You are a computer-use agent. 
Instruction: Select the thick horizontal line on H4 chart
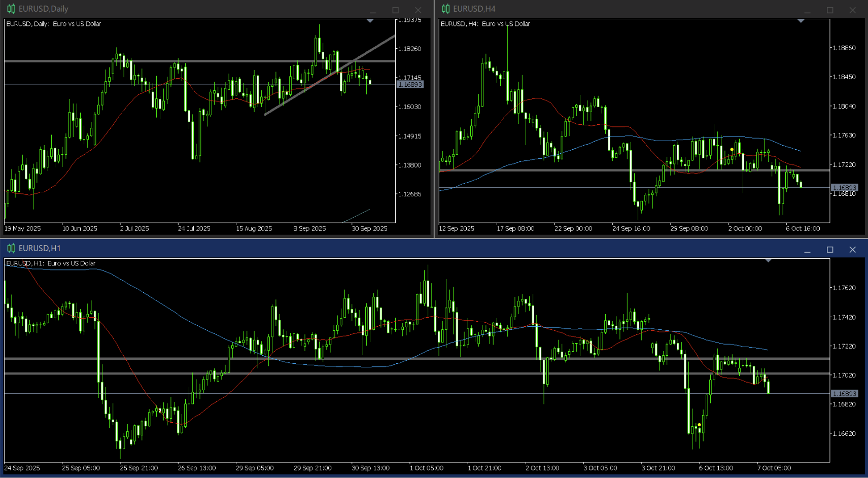point(533,170)
